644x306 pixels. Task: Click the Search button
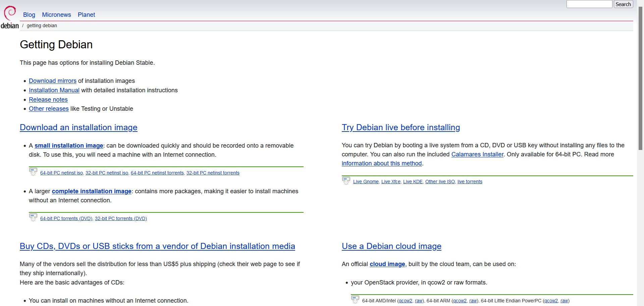(x=623, y=4)
